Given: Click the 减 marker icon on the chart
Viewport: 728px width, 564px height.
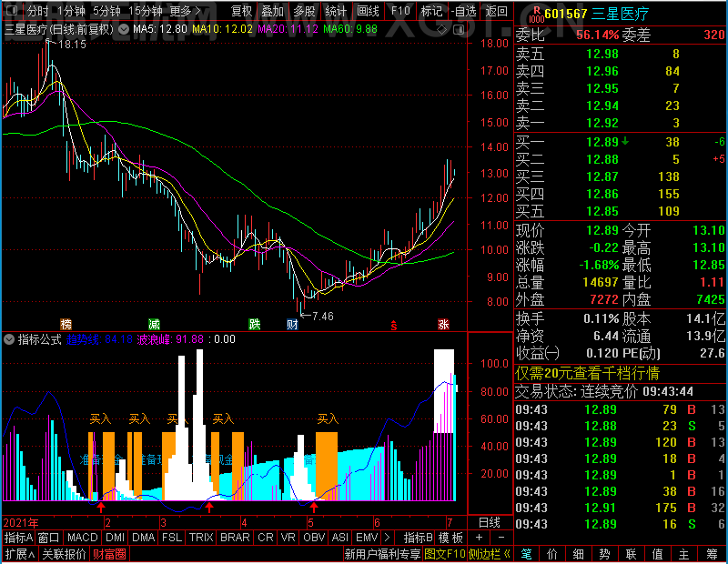Looking at the screenshot, I should tap(154, 324).
